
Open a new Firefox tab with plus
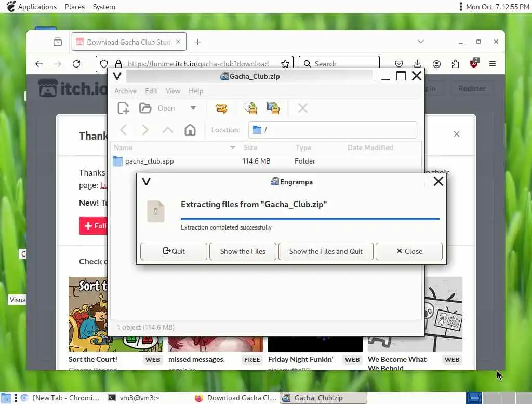coord(197,42)
